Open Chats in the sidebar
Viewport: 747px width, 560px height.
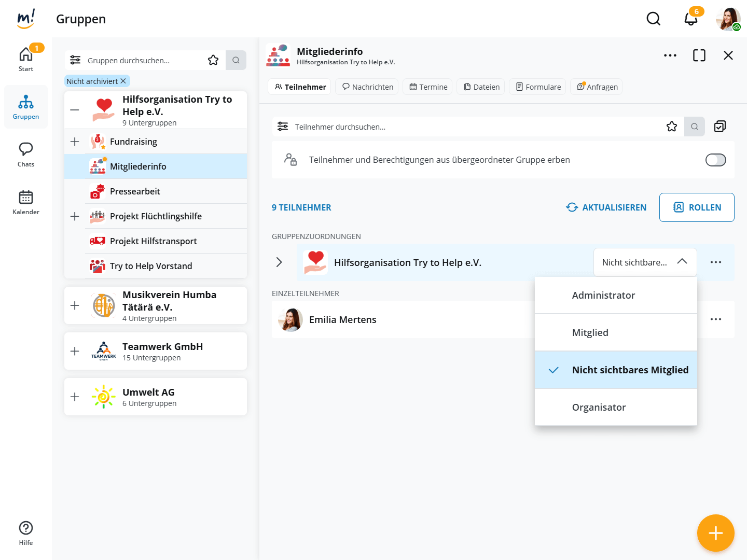(26, 155)
